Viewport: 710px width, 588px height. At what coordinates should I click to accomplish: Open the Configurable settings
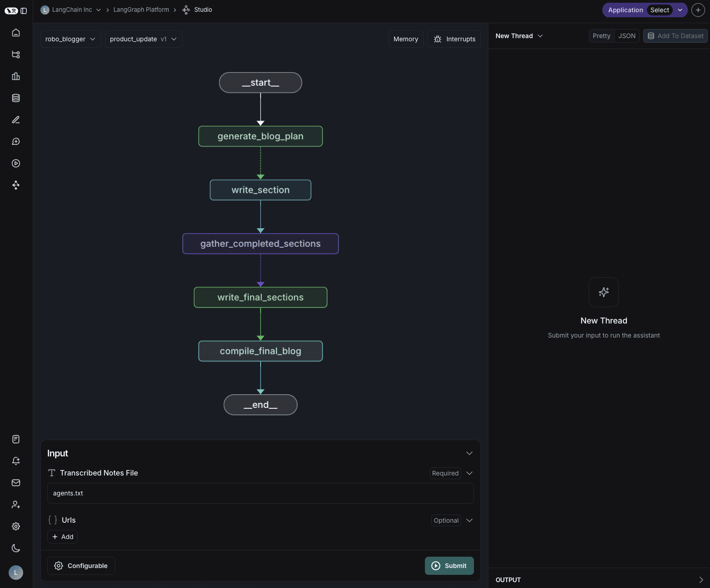point(81,566)
